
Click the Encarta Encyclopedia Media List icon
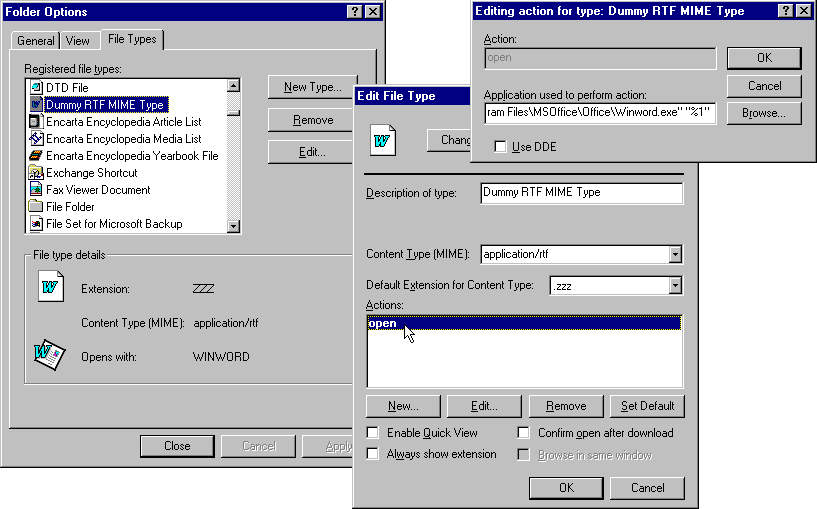click(36, 139)
